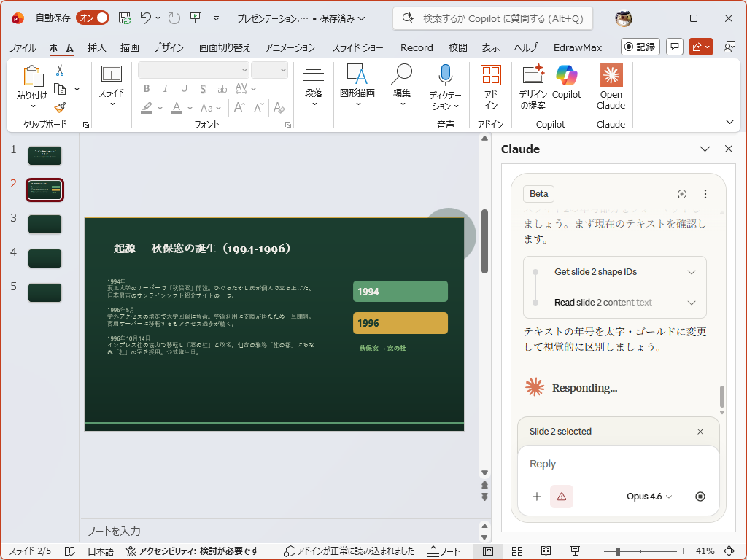Select the slide 3 thumbnail
747x560 pixels.
44,224
